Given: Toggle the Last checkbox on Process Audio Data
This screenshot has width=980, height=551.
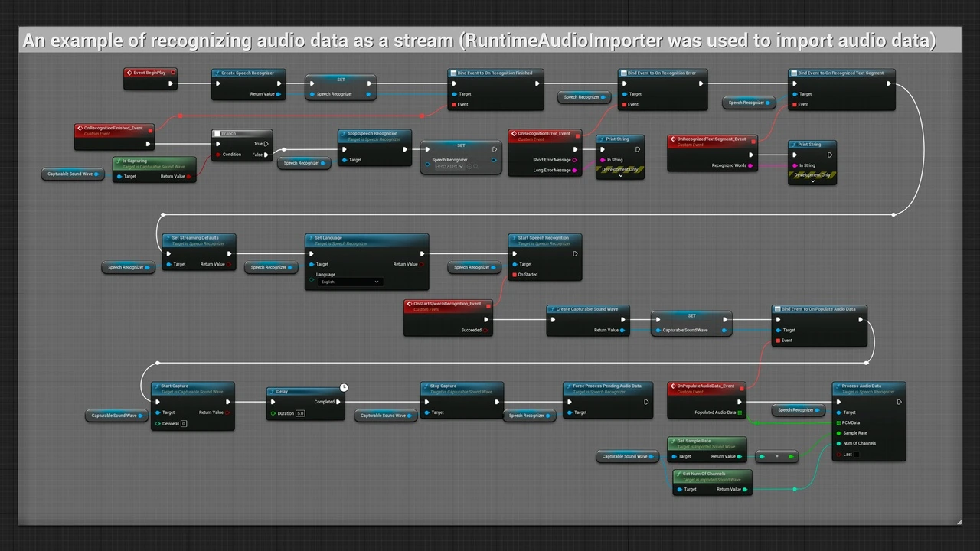Looking at the screenshot, I should (857, 455).
